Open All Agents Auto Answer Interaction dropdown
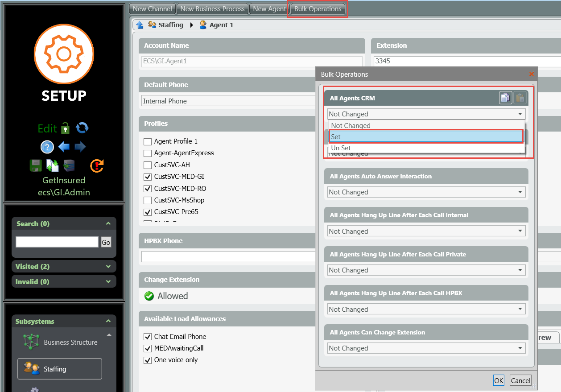Viewport: 561px width, 392px height. 426,192
